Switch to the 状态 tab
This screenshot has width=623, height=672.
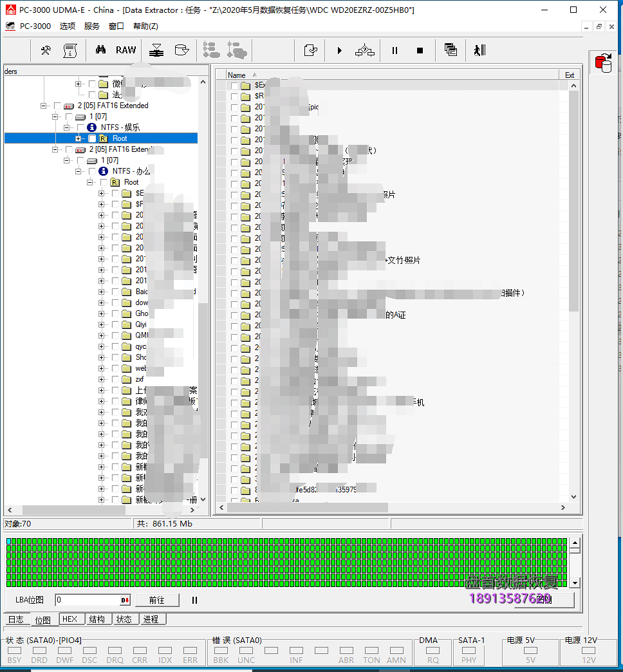click(x=124, y=619)
